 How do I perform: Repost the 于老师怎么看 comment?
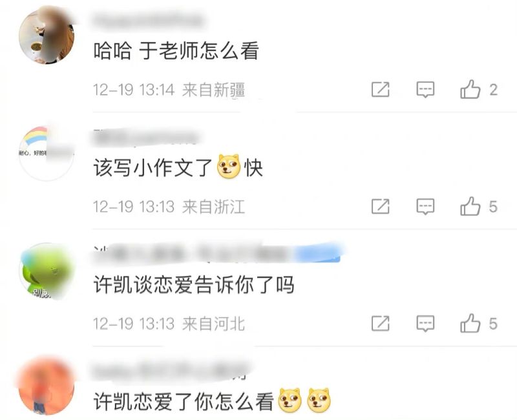(x=381, y=89)
